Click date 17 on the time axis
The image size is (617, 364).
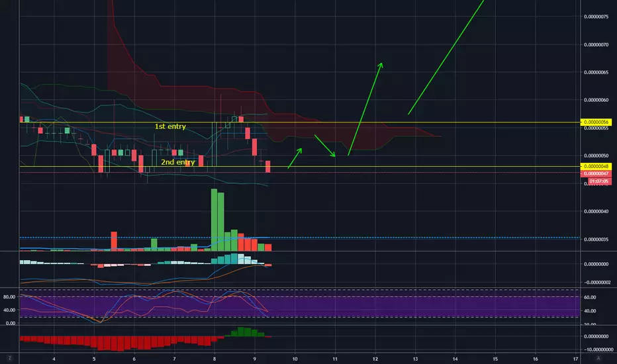tap(576, 359)
